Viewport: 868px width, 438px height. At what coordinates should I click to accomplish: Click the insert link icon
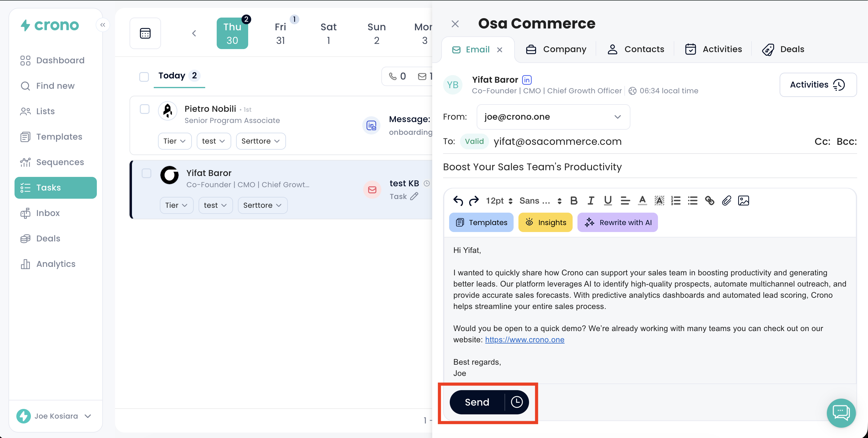click(709, 201)
